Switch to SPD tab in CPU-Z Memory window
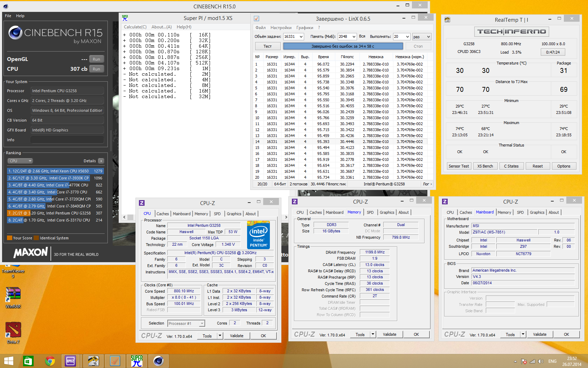588x368 pixels. [370, 212]
